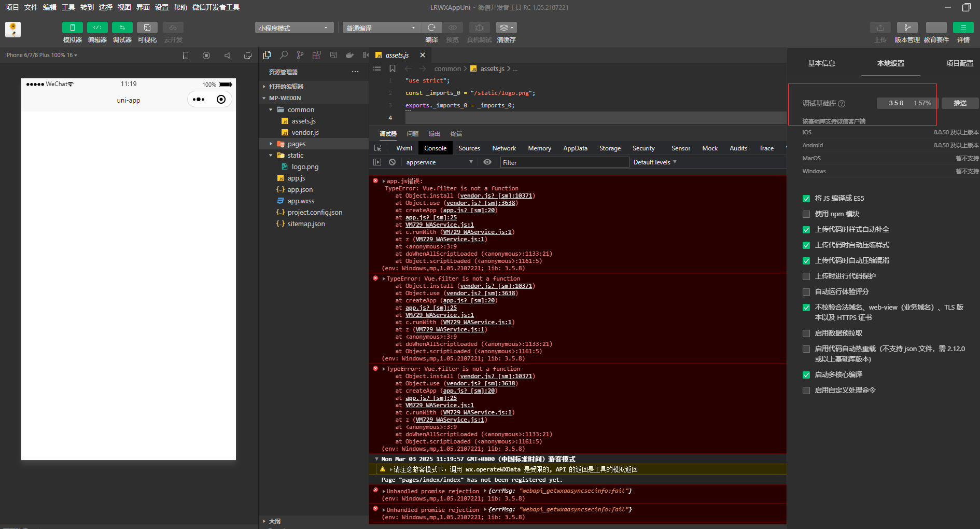Collapse the common folder
Viewport: 980px width, 529px height.
[313, 110]
